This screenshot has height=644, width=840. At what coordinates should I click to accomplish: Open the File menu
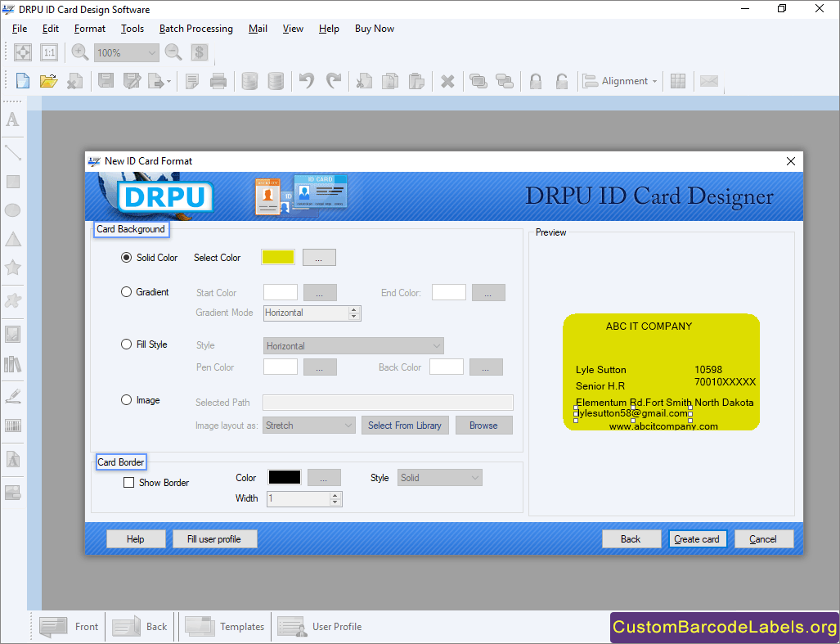point(20,29)
